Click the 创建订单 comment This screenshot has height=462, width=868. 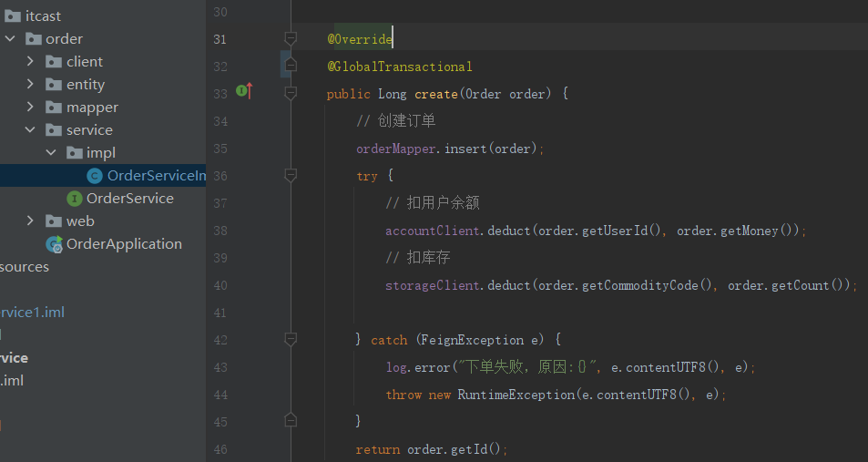[x=396, y=121]
